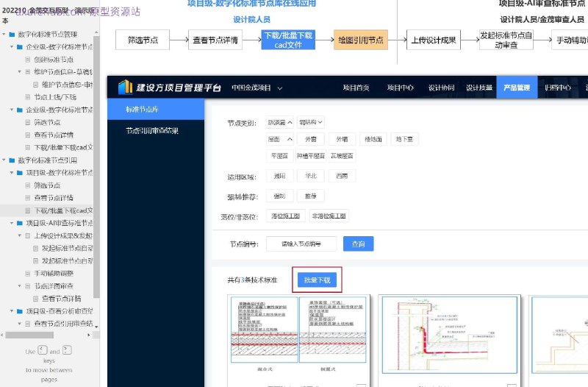Screen dimensions: 588x387
Task: Click sidebar horizontal scroll left arrow
Action: tap(2, 335)
